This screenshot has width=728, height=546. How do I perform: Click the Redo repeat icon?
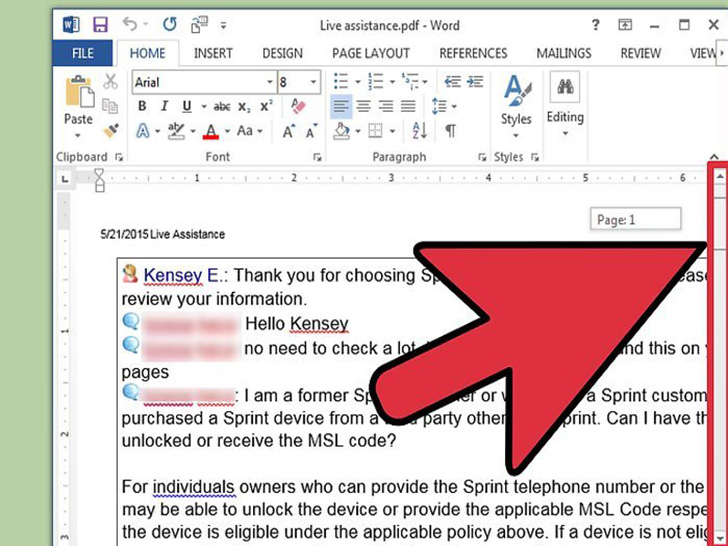169,24
